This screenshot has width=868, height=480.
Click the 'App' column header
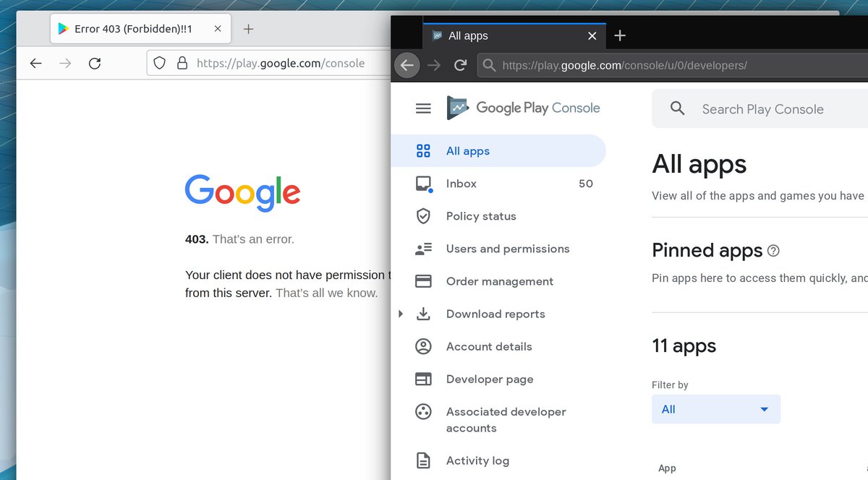[667, 468]
